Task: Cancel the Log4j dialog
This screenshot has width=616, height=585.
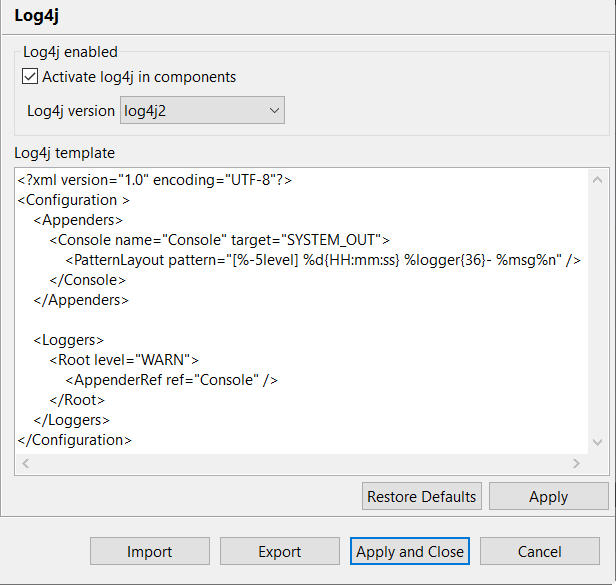Action: click(x=540, y=551)
